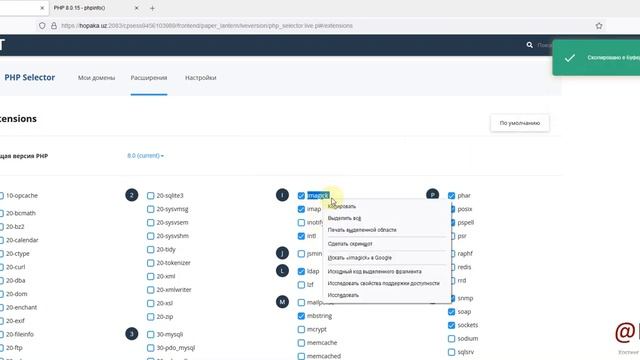Check the 20-sysvshm extension
The width and height of the screenshot is (640, 360).
[151, 236]
